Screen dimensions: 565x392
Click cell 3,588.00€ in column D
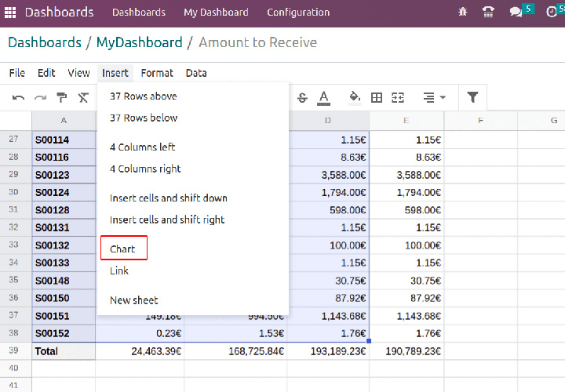pyautogui.click(x=328, y=175)
